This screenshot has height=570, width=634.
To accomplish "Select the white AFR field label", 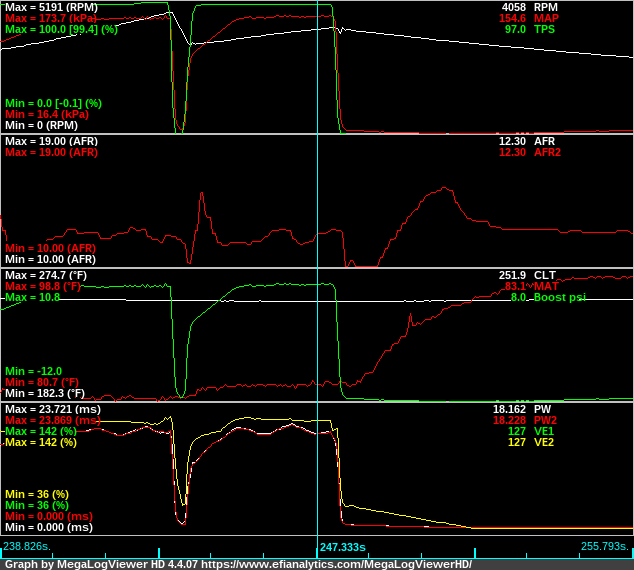I will click(x=546, y=142).
